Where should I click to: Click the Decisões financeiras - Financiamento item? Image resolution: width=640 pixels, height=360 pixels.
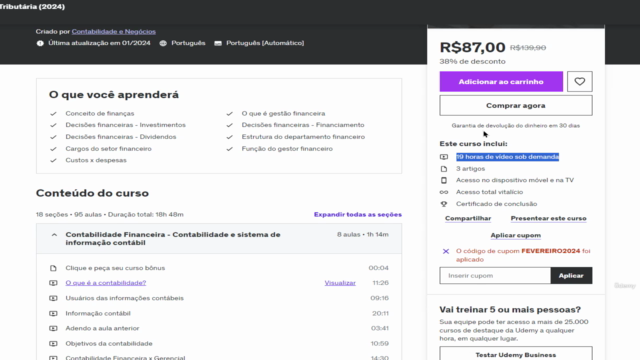(x=303, y=125)
